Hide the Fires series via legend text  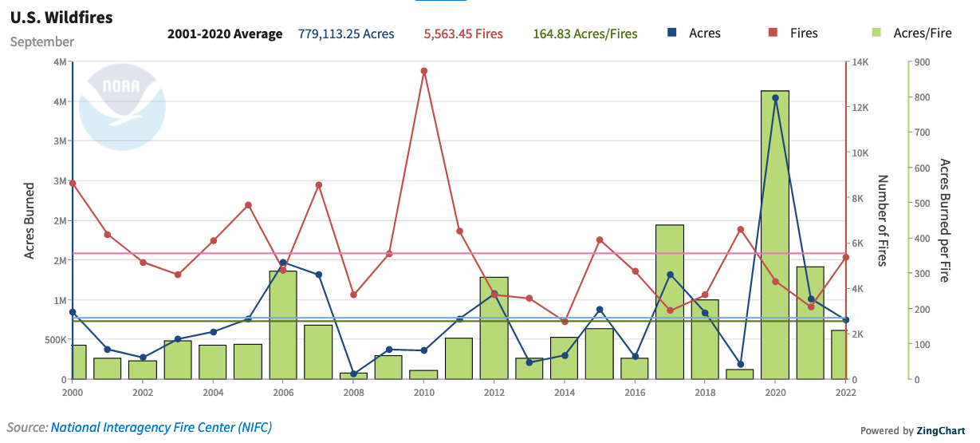click(804, 34)
